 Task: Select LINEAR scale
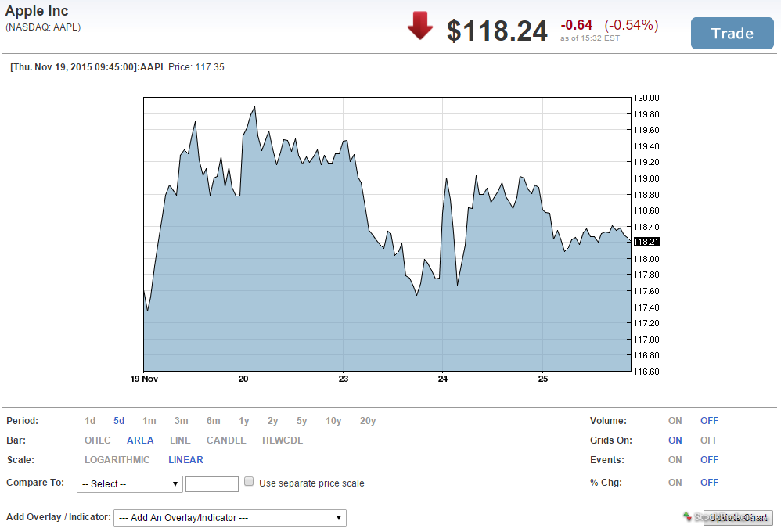click(x=185, y=460)
